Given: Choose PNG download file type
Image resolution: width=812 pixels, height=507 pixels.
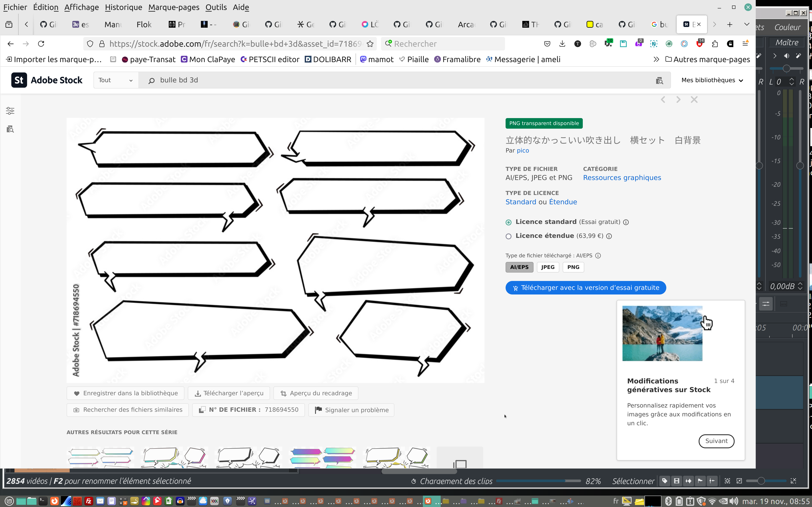Looking at the screenshot, I should [x=573, y=267].
